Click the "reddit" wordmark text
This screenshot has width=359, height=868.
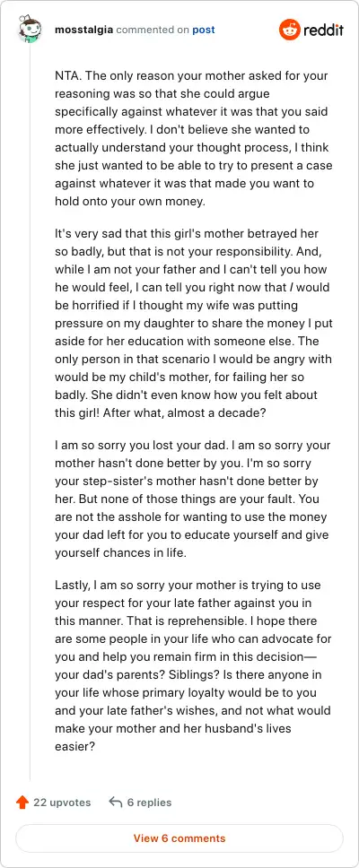[323, 30]
